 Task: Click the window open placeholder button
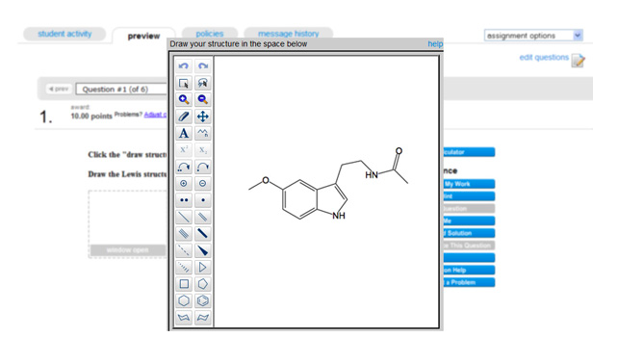128,249
